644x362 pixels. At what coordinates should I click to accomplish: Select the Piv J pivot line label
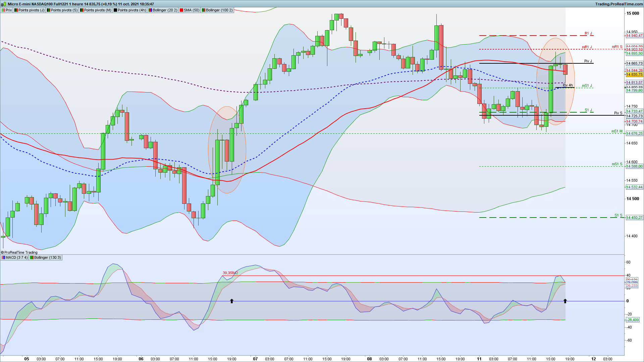(x=588, y=61)
